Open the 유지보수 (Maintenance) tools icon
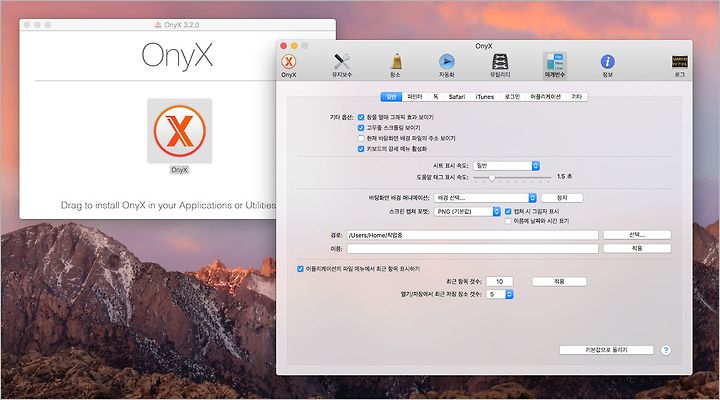Viewport: 720px width, 400px height. click(342, 66)
